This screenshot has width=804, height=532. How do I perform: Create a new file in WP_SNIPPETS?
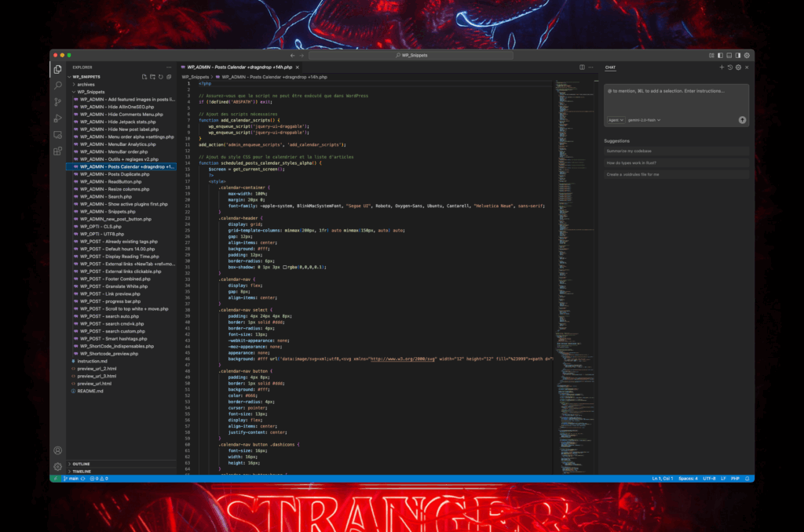click(x=144, y=77)
